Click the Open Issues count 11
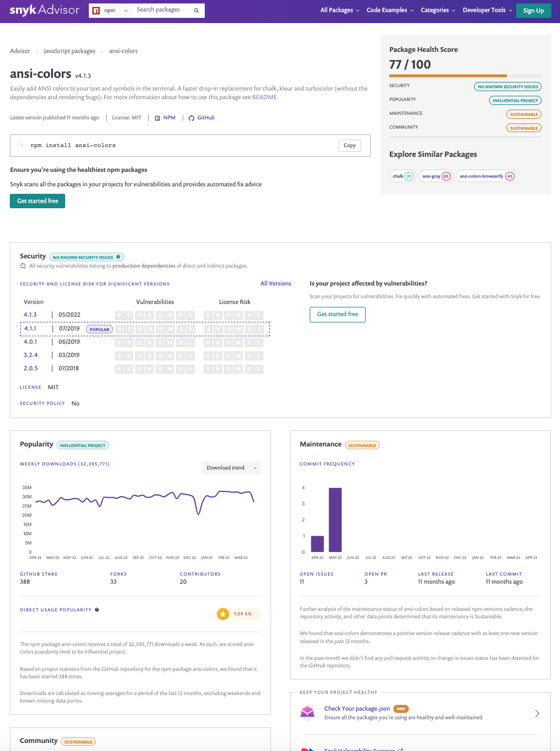Image resolution: width=560 pixels, height=751 pixels. click(302, 582)
